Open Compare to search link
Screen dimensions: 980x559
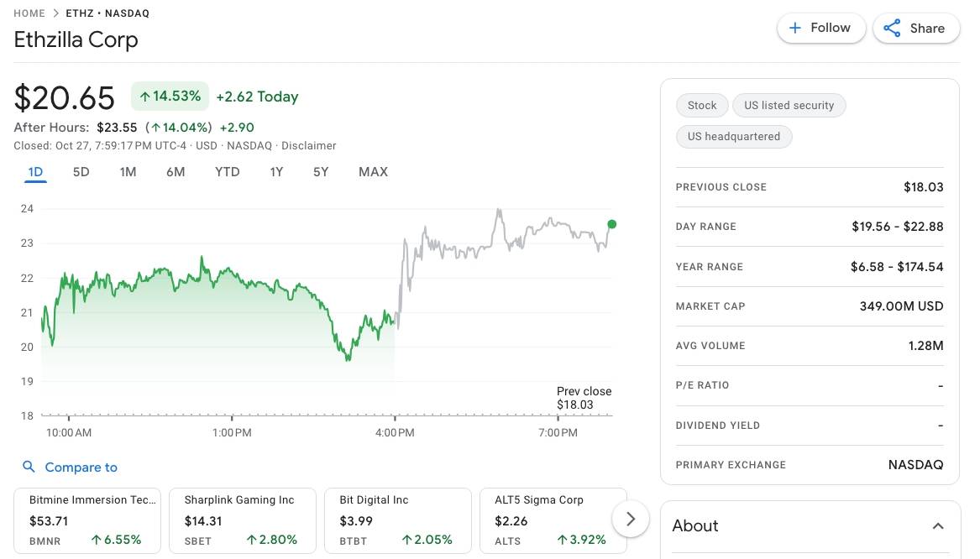pyautogui.click(x=81, y=468)
